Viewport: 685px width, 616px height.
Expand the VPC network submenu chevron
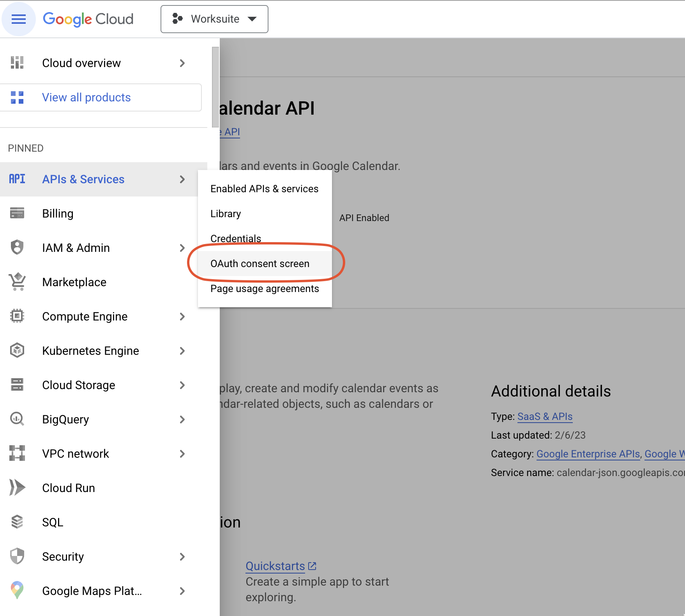[182, 454]
